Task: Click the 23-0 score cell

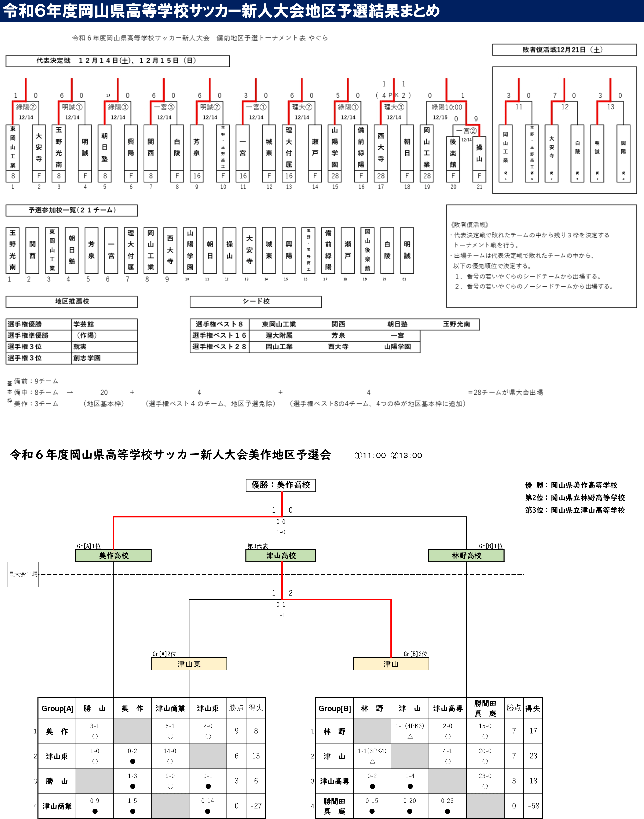Action: coord(485,781)
